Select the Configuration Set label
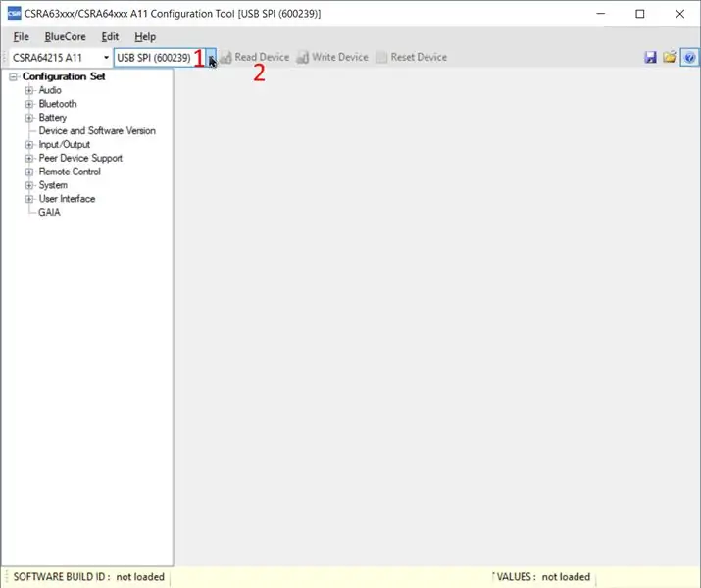701x588 pixels. pyautogui.click(x=64, y=76)
